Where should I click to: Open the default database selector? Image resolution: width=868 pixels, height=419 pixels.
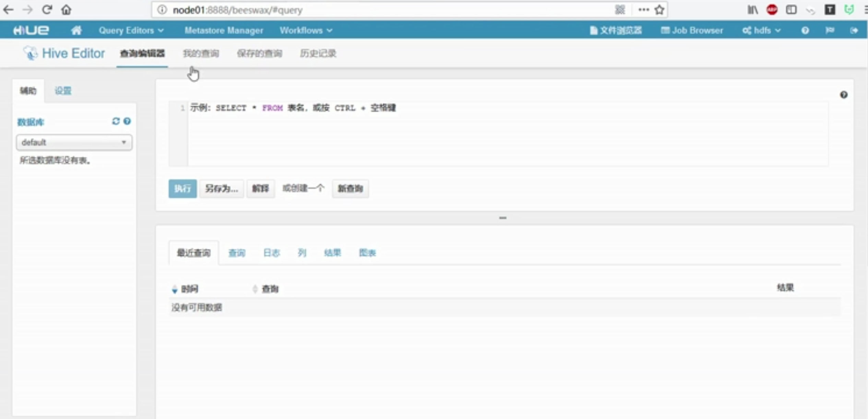coord(74,142)
